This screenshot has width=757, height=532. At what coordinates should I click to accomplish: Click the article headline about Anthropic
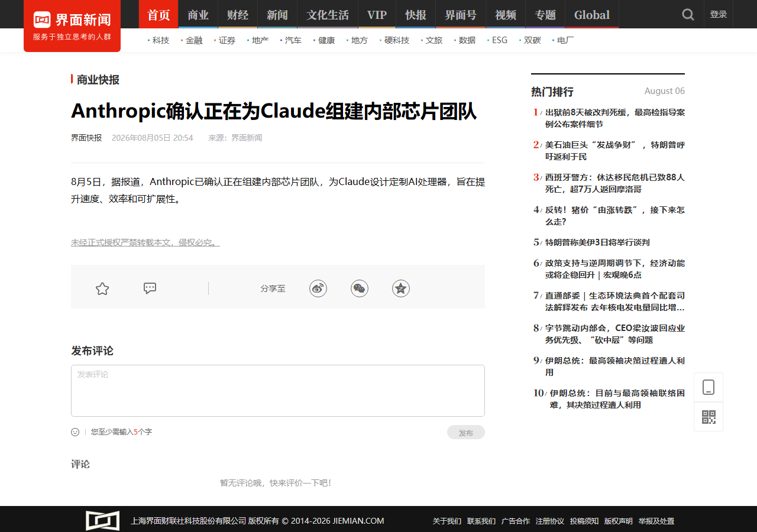click(274, 111)
